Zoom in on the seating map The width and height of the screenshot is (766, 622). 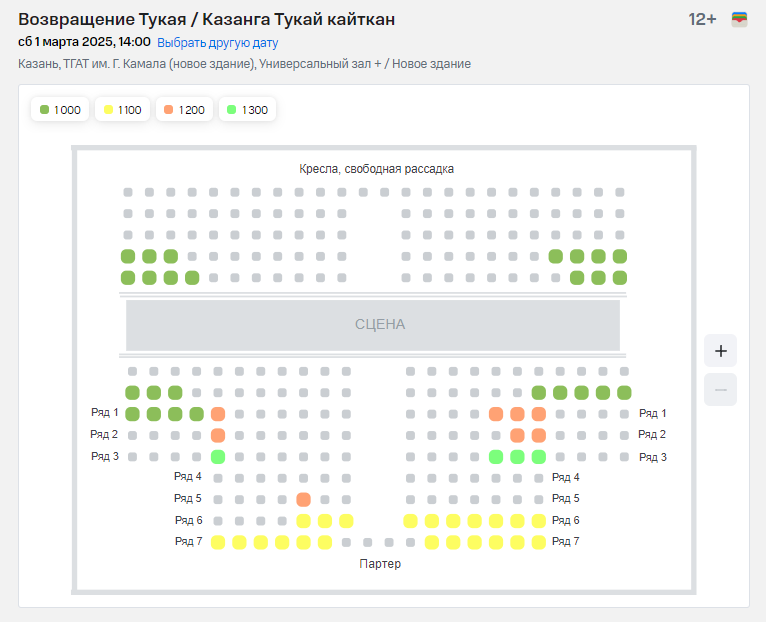click(720, 351)
